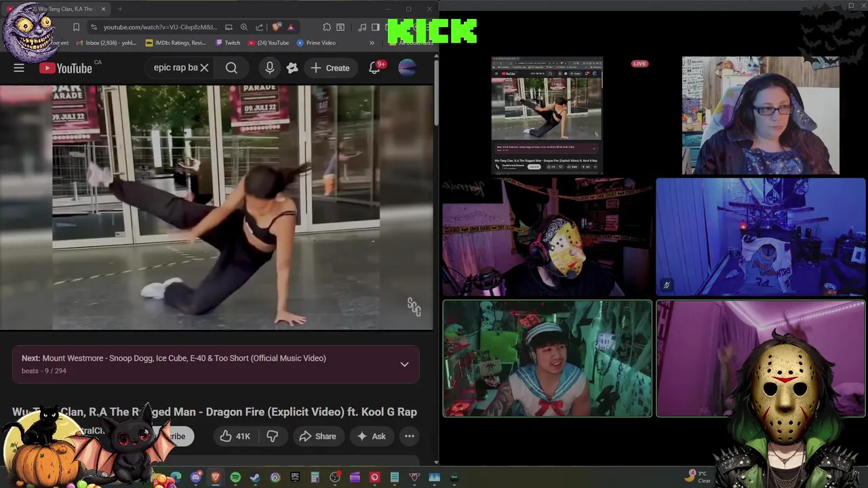Open YouTube notifications bell
Screen dimensions: 868x488
(374, 68)
